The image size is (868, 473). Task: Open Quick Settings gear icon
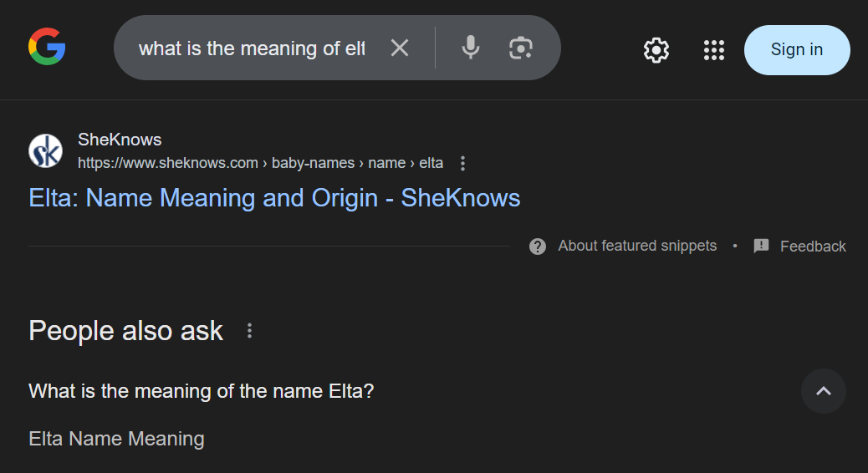point(656,50)
